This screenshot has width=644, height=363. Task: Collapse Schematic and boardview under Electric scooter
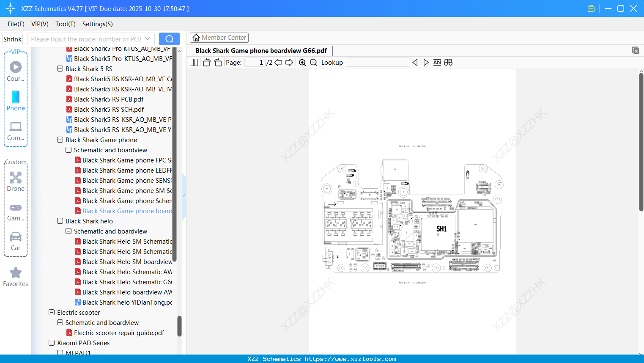[x=60, y=323]
